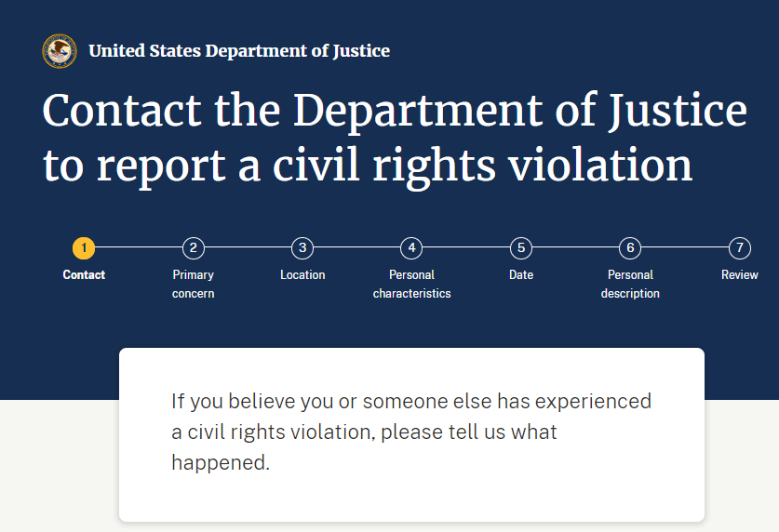Select step 5 circle in progress bar
The image size is (779, 532).
[x=521, y=247]
